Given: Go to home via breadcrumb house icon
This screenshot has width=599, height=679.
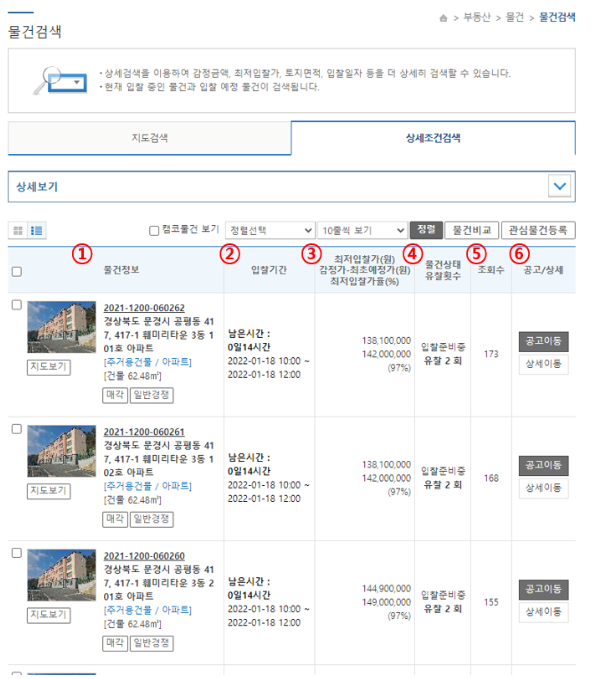Looking at the screenshot, I should coord(443,18).
